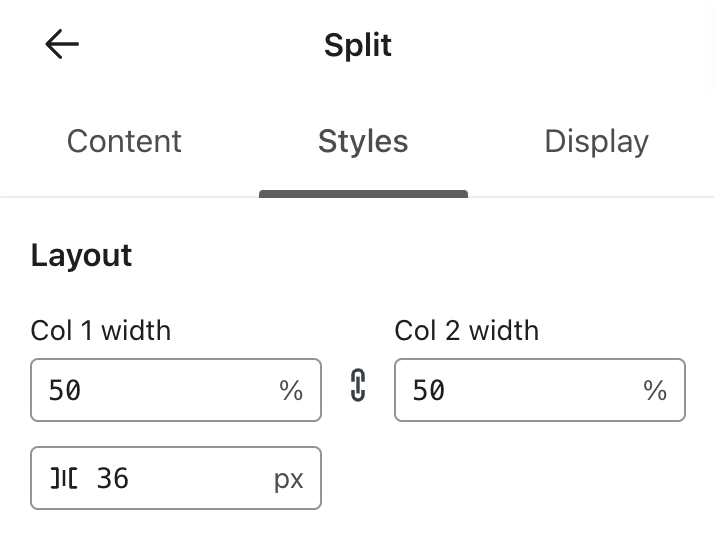714x536 pixels.
Task: Click the Split panel title
Action: (358, 45)
